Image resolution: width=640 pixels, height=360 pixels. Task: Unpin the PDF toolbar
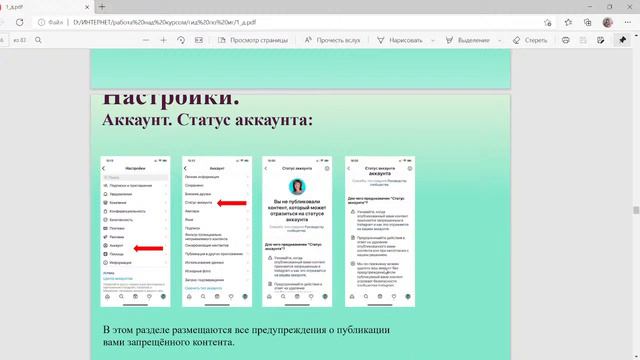click(622, 40)
